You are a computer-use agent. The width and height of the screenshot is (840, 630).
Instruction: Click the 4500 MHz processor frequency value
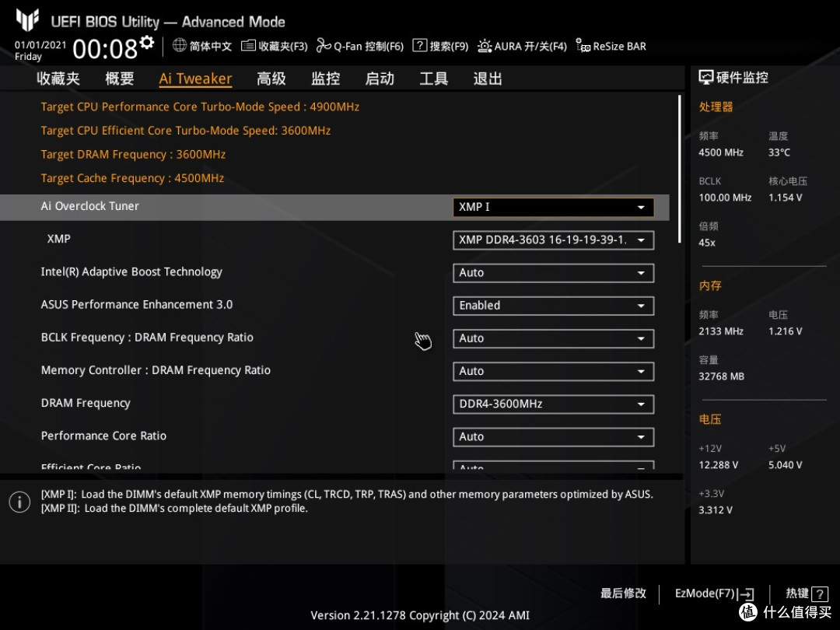[721, 152]
